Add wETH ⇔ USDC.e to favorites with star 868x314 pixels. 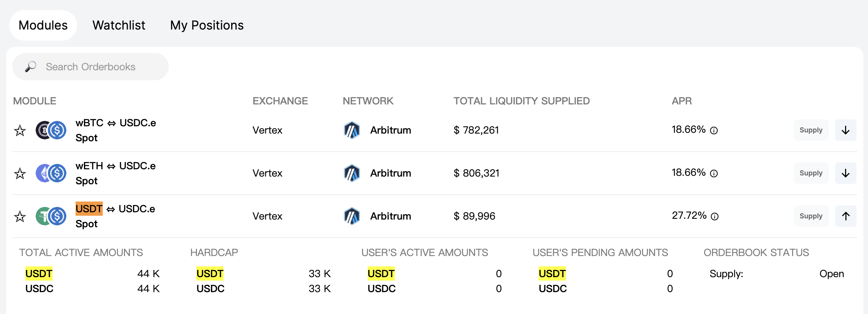pyautogui.click(x=20, y=174)
